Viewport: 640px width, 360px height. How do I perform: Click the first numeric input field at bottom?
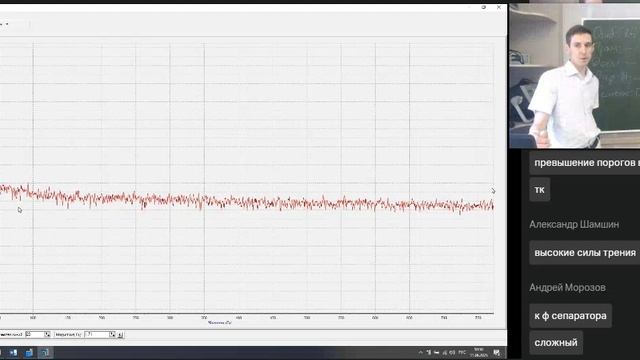[35, 334]
